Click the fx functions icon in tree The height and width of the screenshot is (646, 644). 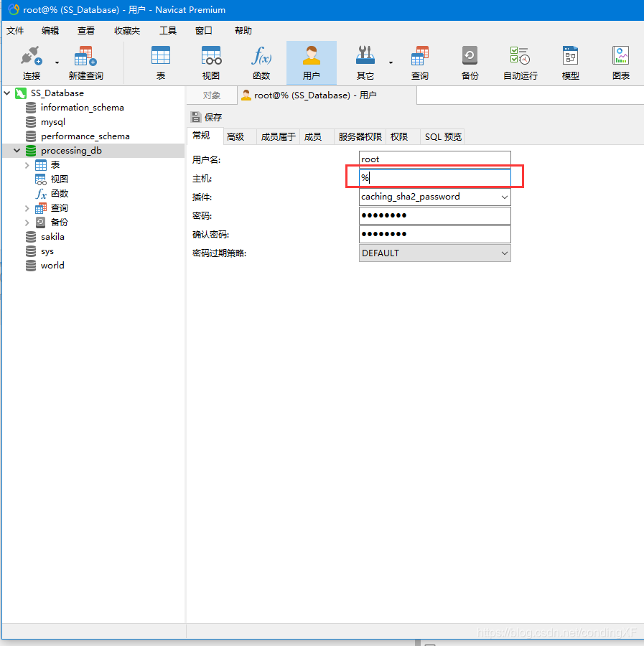click(41, 194)
